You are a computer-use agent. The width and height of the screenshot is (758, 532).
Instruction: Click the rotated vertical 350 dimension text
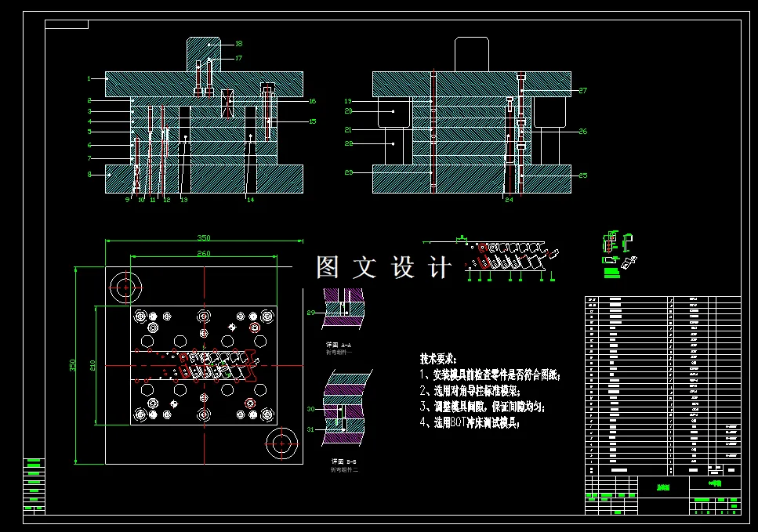point(73,365)
